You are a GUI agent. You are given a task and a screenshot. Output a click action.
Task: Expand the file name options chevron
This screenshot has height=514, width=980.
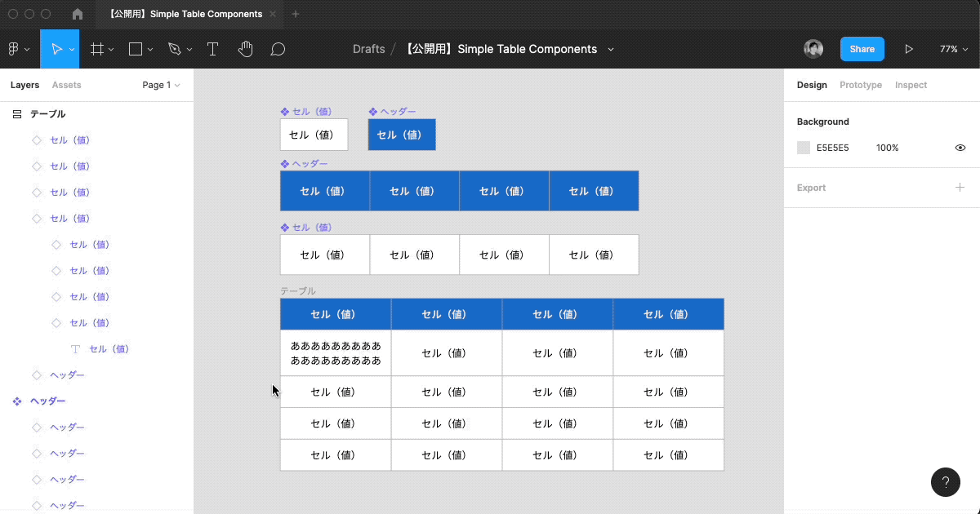coord(610,49)
